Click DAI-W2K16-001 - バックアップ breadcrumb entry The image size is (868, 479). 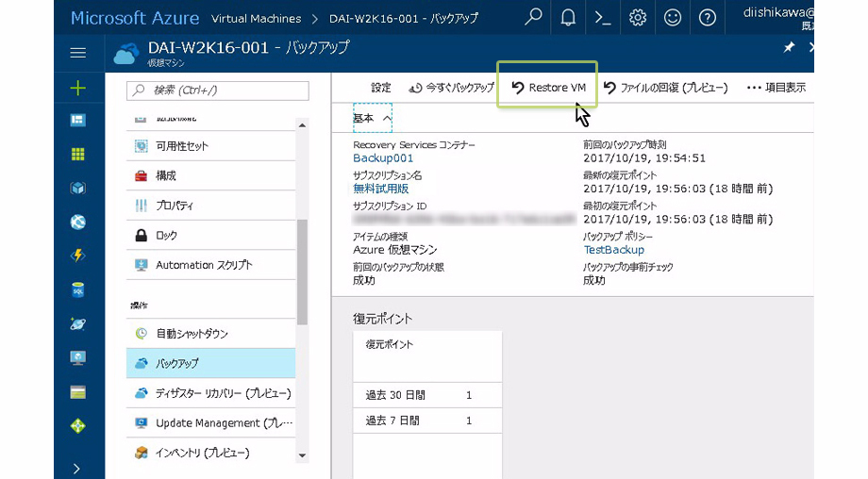[x=404, y=18]
